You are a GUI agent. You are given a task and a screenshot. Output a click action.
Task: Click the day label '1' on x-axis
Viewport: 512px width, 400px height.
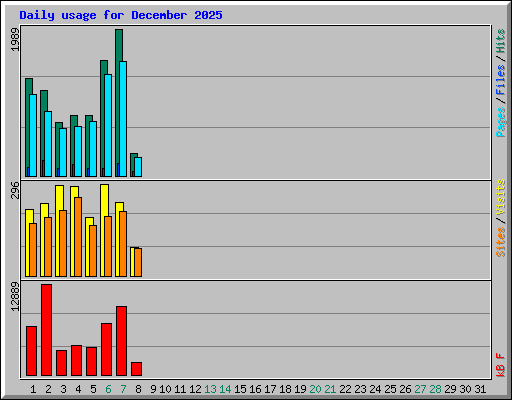click(x=33, y=389)
